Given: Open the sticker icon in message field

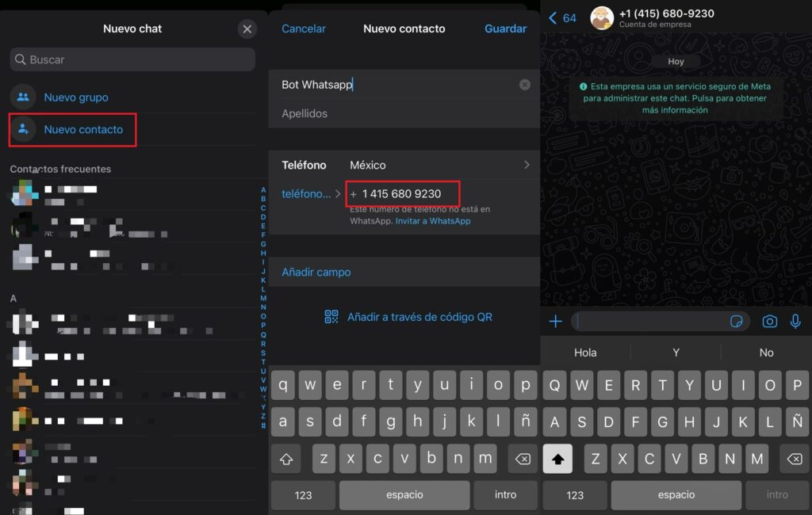Looking at the screenshot, I should [736, 322].
